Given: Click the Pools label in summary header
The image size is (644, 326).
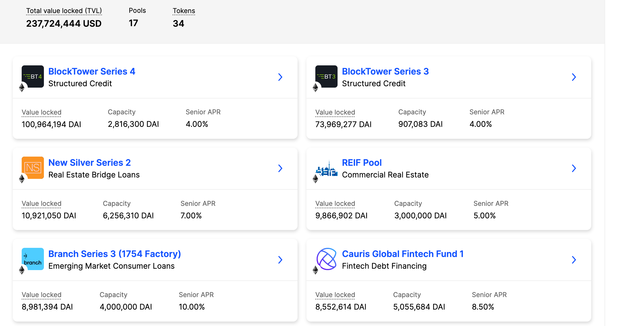Looking at the screenshot, I should pyautogui.click(x=137, y=11).
